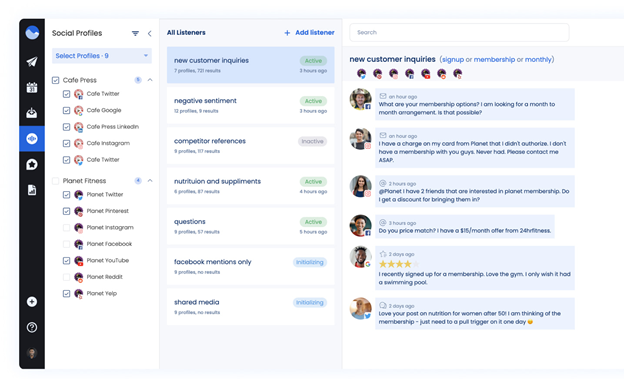Collapse the Cafe Press group chevron
Image resolution: width=624 pixels, height=379 pixels.
(150, 80)
